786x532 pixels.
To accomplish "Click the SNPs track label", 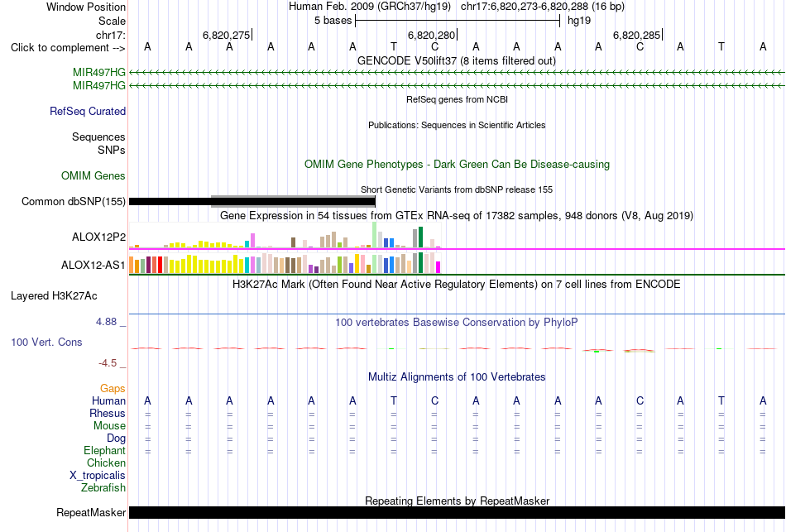I will (112, 150).
